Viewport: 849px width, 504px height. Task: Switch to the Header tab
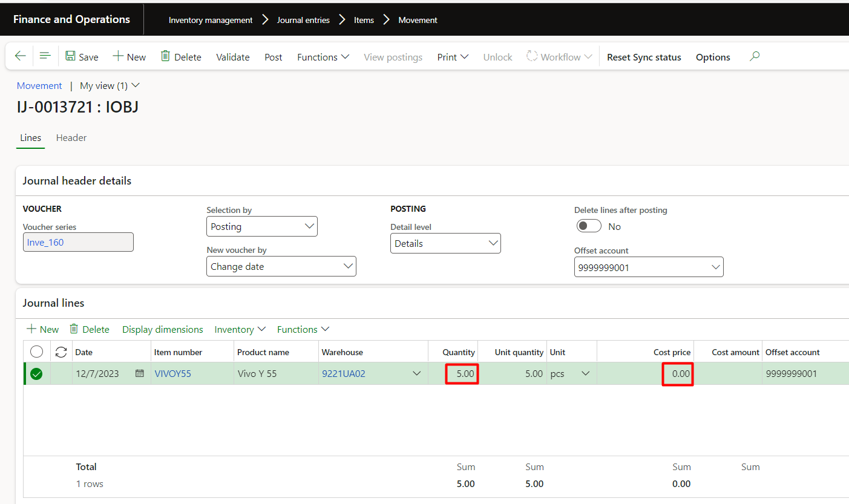[71, 137]
